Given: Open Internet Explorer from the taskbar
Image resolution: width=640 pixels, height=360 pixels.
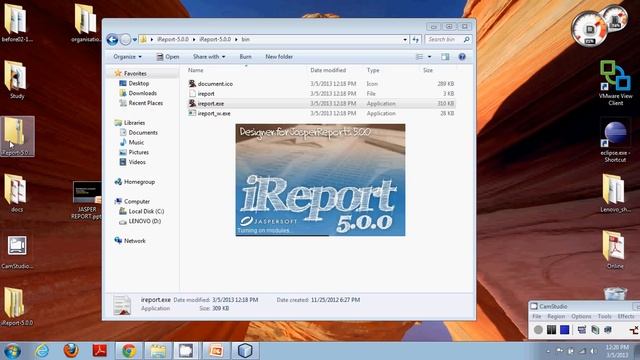Looking at the screenshot, I should click(42, 351).
